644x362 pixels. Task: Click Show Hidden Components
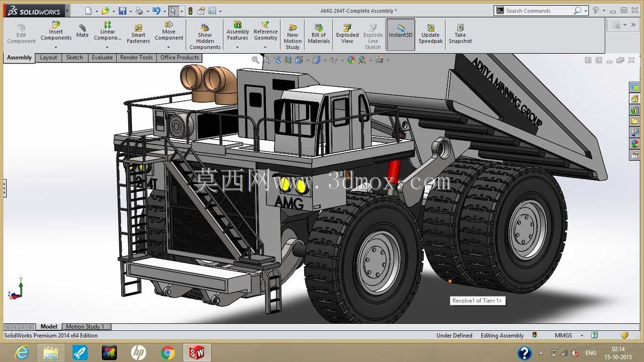tap(205, 37)
